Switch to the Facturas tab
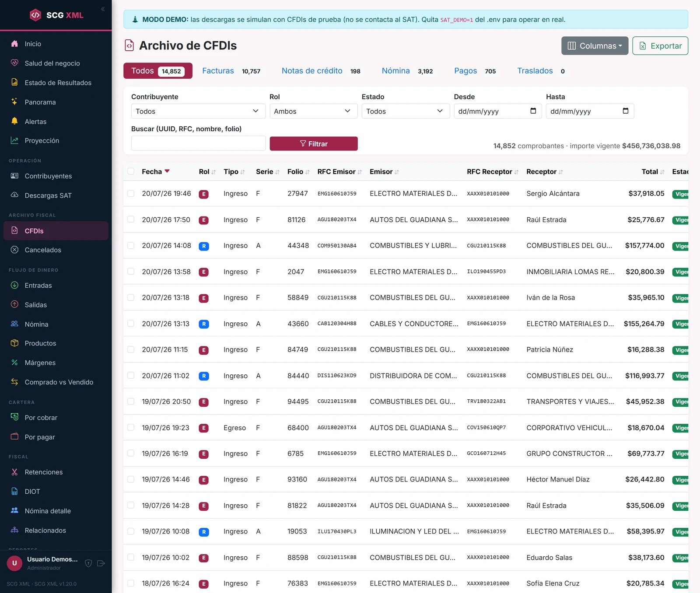This screenshot has width=700, height=593. (231, 71)
